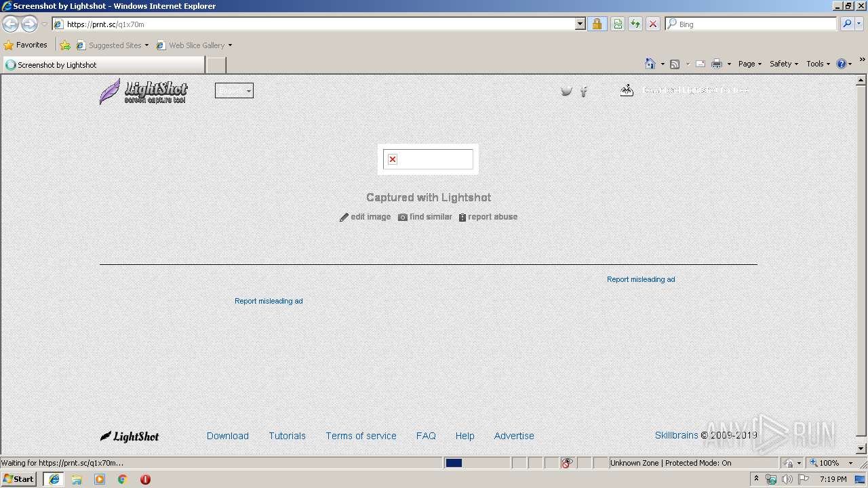Open the media player taskbar icon
This screenshot has width=868, height=488.
click(x=100, y=479)
